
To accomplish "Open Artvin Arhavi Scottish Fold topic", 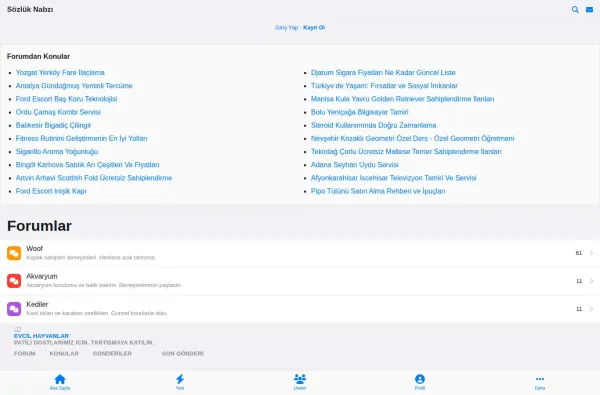I will (94, 178).
